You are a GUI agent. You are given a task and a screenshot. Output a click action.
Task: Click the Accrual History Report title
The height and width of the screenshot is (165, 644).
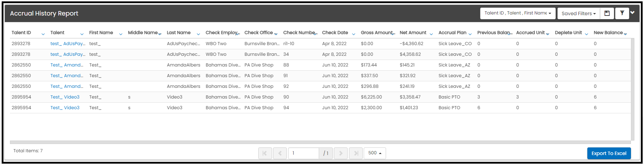point(44,13)
